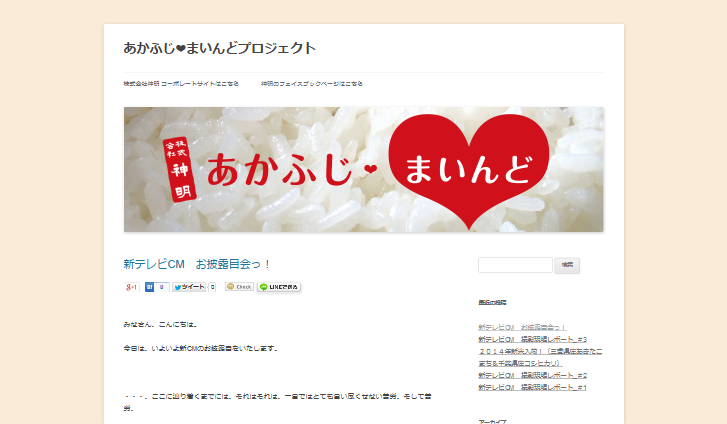The width and height of the screenshot is (727, 424).
Task: Click the Hatena bookmark count box
Action: (x=161, y=287)
